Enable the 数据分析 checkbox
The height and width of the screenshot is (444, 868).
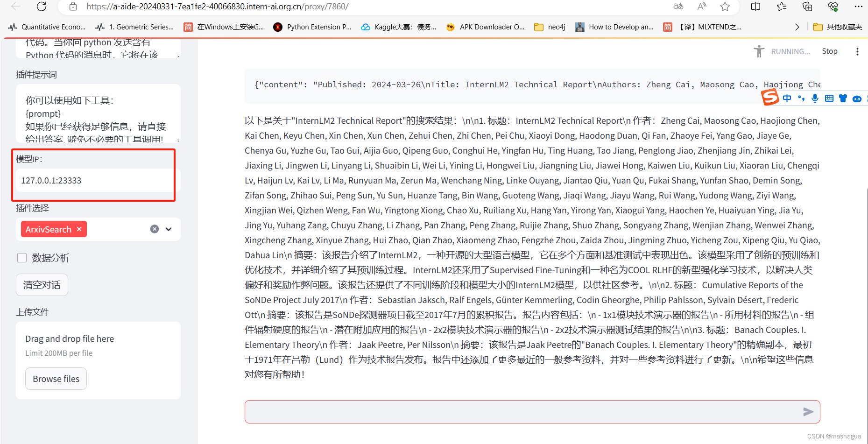[22, 258]
